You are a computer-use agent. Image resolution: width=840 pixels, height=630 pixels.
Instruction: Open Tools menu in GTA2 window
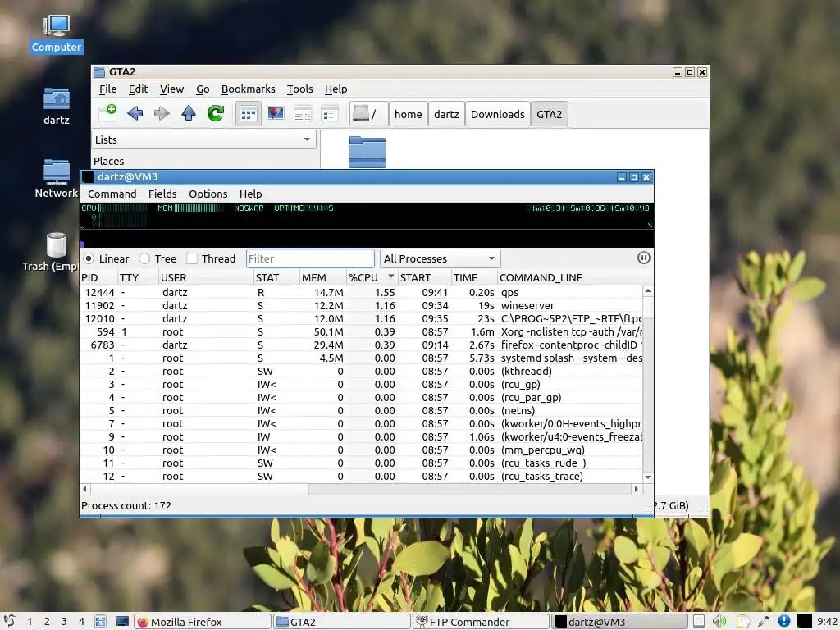point(299,89)
